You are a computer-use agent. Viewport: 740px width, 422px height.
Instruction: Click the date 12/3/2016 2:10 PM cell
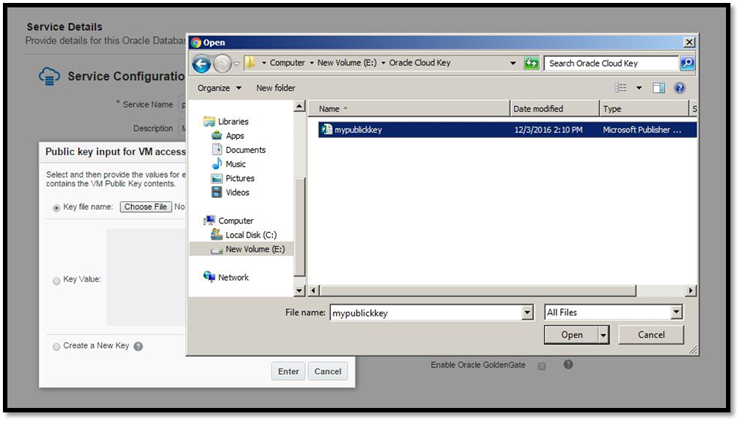(x=548, y=130)
